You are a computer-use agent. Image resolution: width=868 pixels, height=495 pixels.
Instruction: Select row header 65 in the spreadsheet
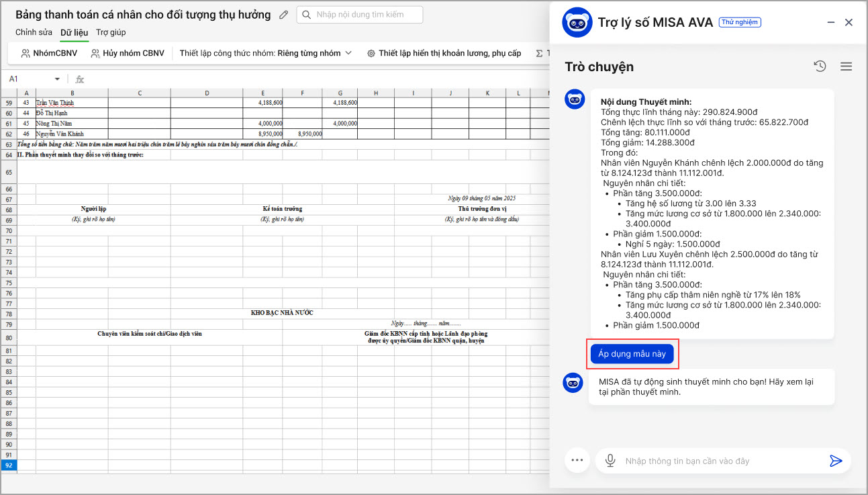tap(9, 172)
